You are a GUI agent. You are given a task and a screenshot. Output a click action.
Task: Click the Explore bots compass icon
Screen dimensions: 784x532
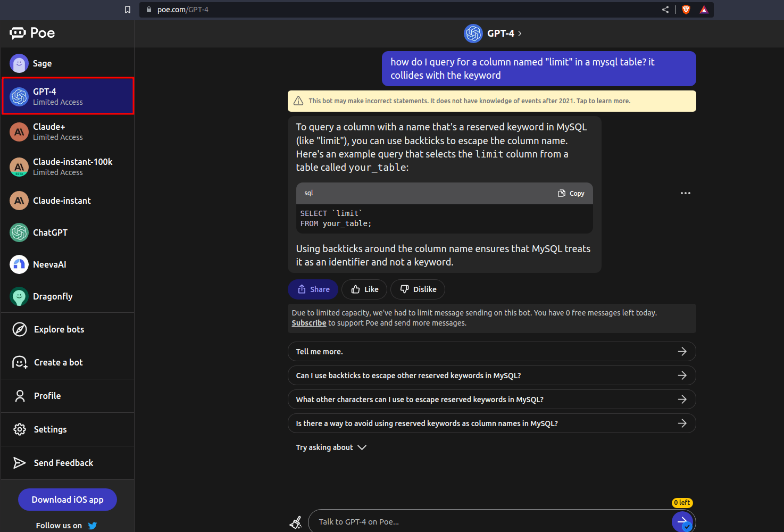pyautogui.click(x=20, y=329)
